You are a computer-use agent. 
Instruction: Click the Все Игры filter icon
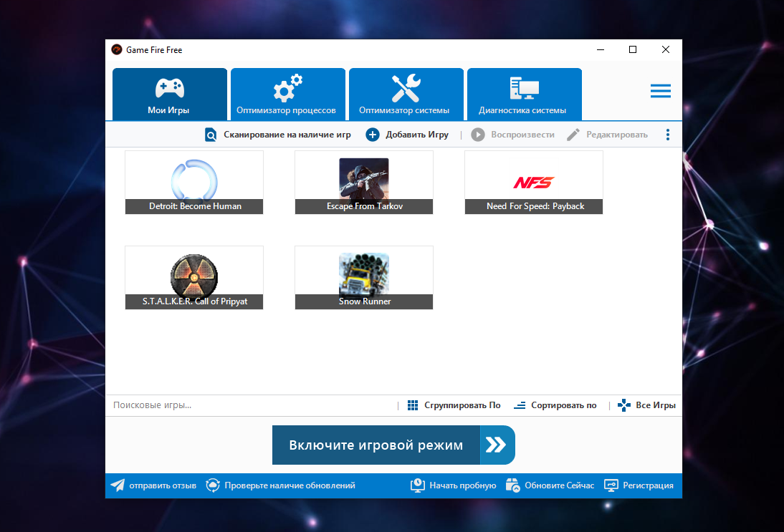click(x=624, y=405)
